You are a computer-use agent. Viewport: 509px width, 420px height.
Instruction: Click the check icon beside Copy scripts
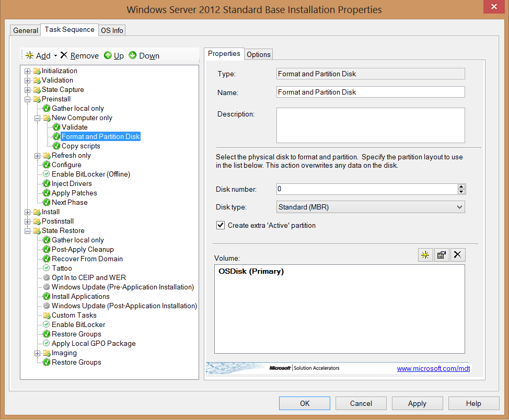(x=56, y=146)
